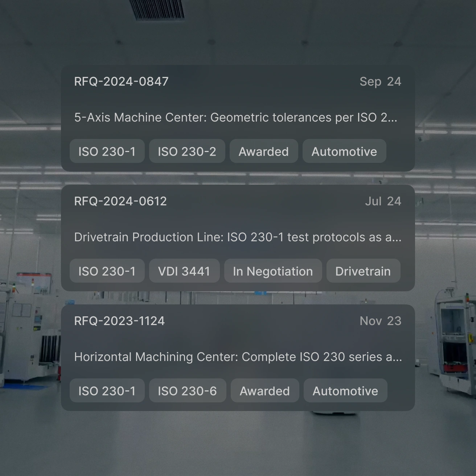476x476 pixels.
Task: Click the ISO 230-2 tag
Action: [x=187, y=151]
